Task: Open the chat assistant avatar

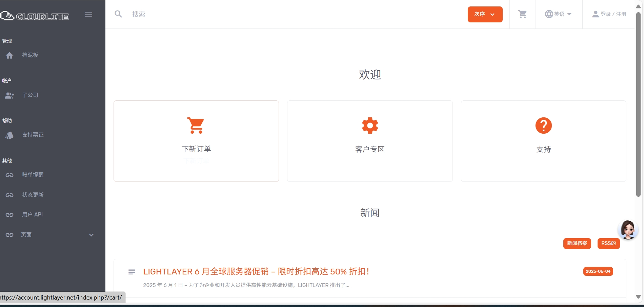Action: coord(628,230)
